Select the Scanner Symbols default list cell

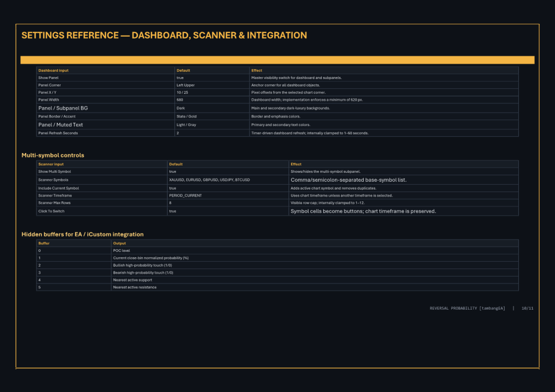[x=228, y=180]
